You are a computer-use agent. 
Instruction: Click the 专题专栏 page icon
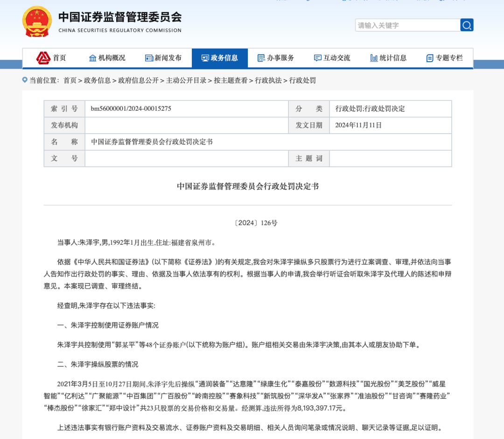click(430, 58)
